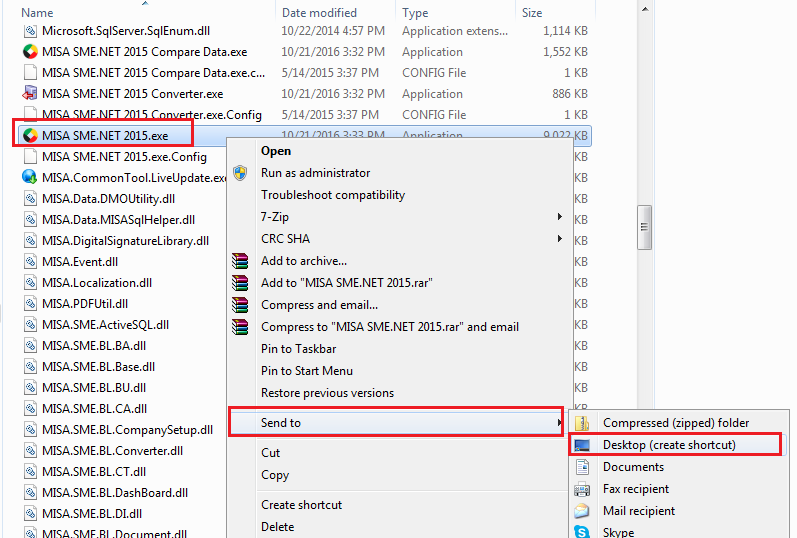Image resolution: width=797 pixels, height=538 pixels.
Task: Select the MISA.SME.BL.CompanySetup.dll file name
Action: (x=128, y=430)
